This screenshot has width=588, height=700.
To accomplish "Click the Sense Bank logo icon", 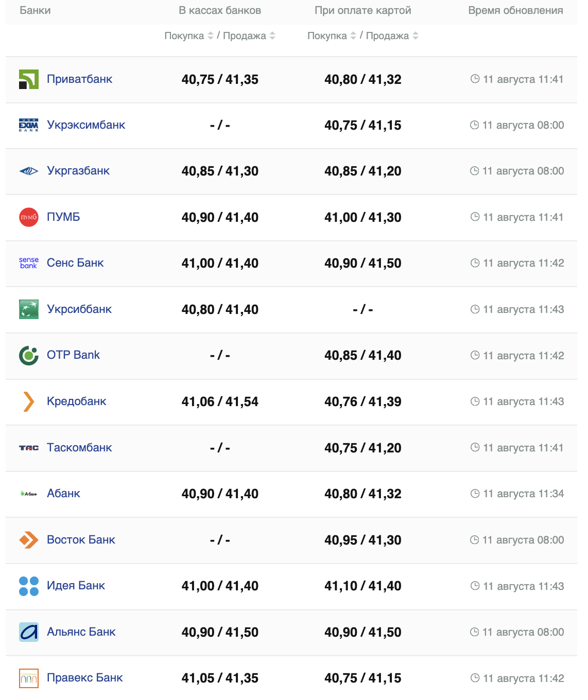I will pos(29,263).
